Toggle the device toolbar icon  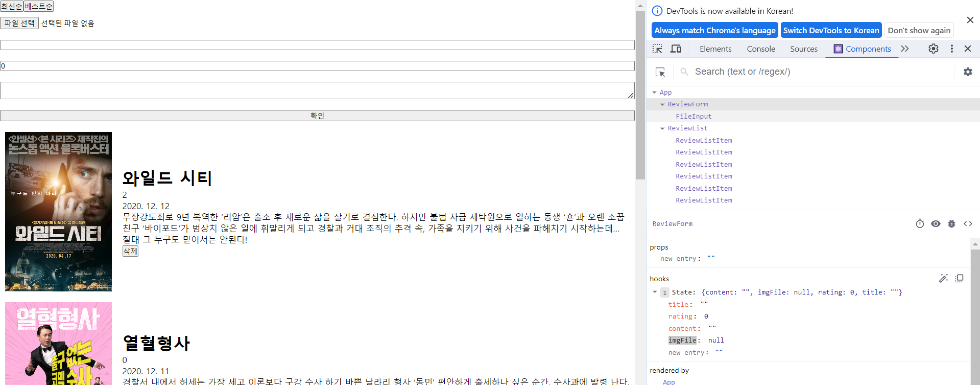(x=676, y=49)
